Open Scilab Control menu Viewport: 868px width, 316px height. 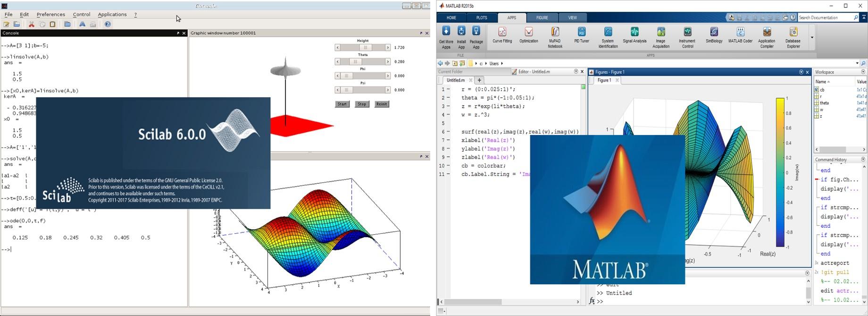[x=81, y=15]
